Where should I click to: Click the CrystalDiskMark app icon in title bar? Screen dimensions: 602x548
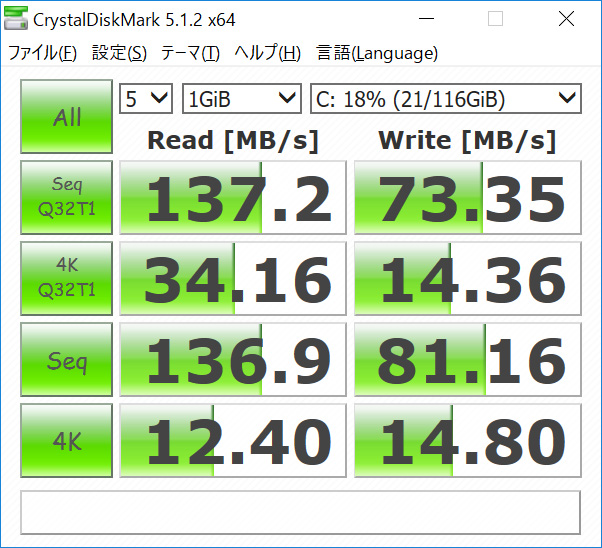tap(16, 18)
